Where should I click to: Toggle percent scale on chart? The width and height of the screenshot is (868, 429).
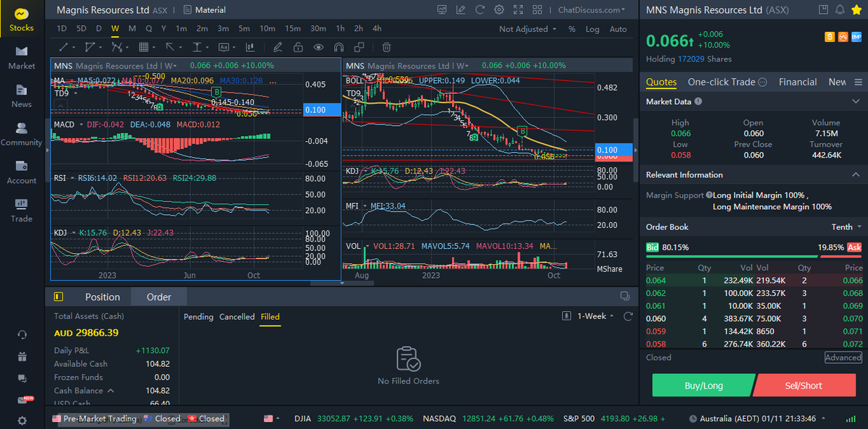[571, 29]
